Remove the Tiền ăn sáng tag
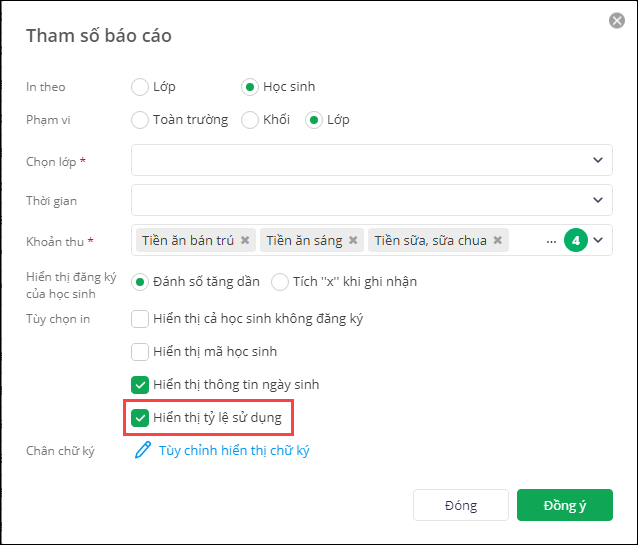This screenshot has height=545, width=638. click(x=354, y=241)
